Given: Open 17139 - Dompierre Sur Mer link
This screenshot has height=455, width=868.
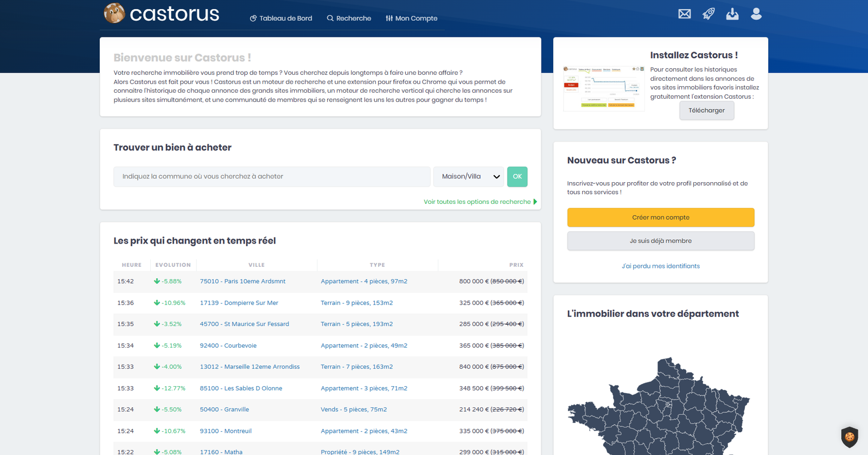Looking at the screenshot, I should (x=239, y=303).
